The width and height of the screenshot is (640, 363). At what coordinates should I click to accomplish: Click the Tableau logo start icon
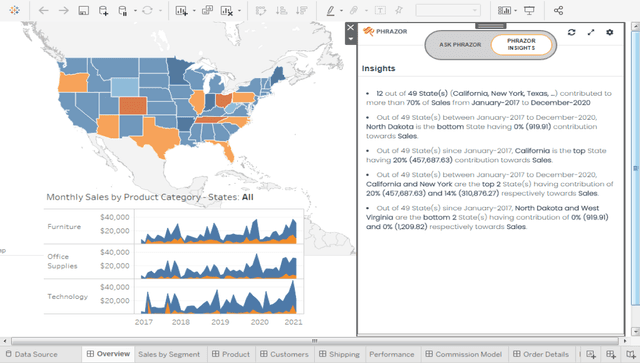coord(14,10)
